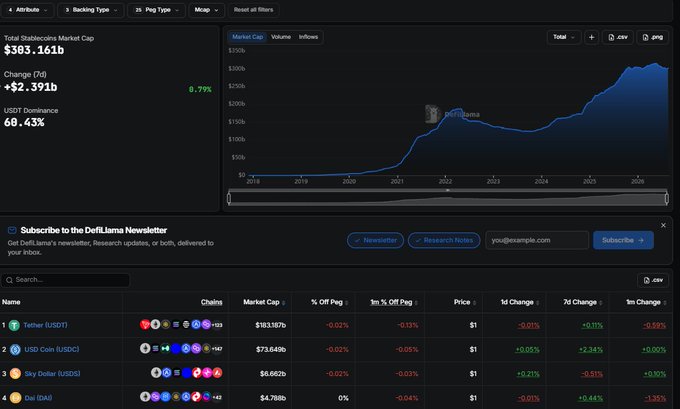Click first chain icon in USDC row
This screenshot has height=409, width=680.
point(145,348)
